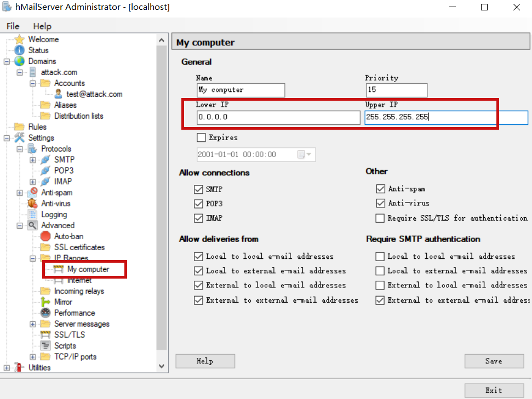
Task: Click the Upper IP field
Action: click(x=446, y=117)
